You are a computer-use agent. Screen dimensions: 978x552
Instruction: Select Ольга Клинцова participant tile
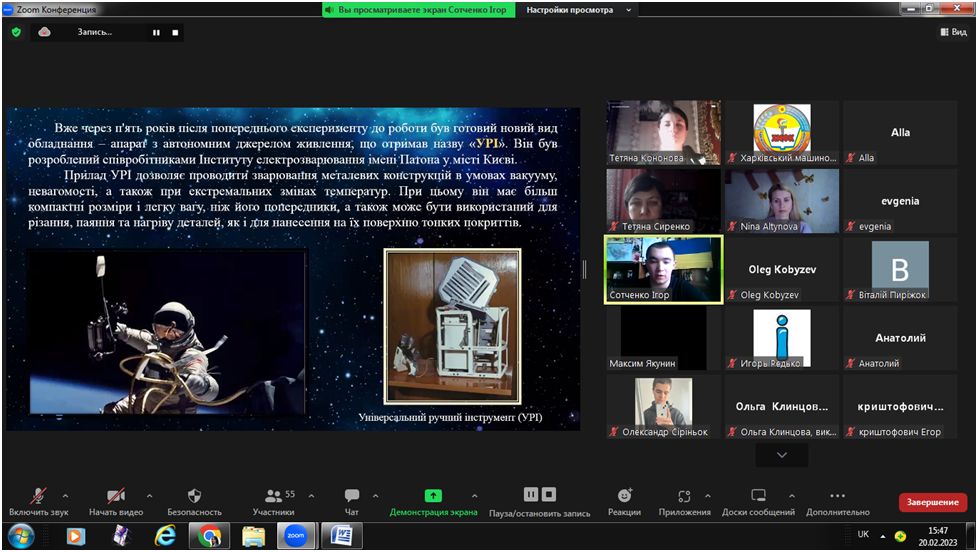[x=782, y=407]
